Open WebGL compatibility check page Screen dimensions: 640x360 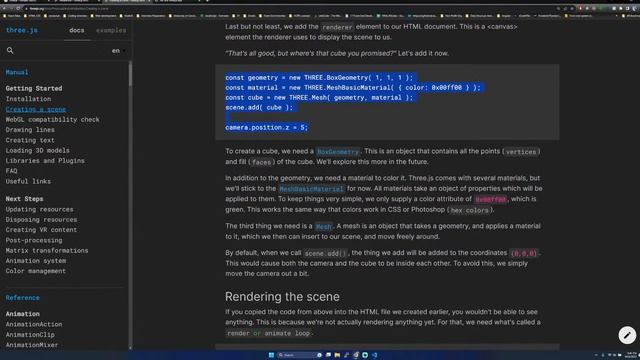(52, 120)
